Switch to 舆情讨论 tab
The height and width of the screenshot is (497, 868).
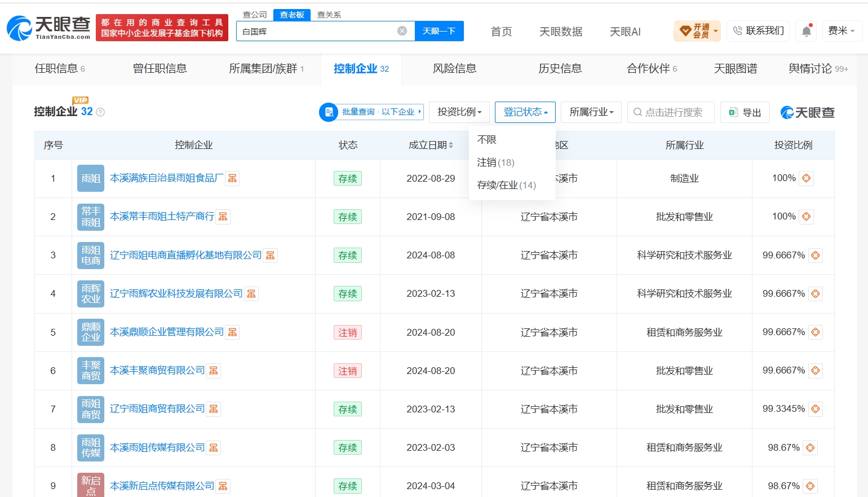(818, 69)
